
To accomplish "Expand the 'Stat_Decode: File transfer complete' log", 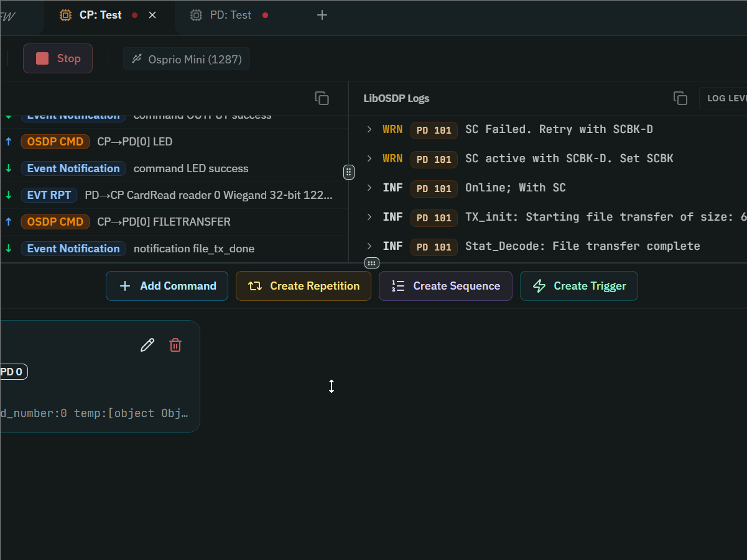I will pos(369,246).
